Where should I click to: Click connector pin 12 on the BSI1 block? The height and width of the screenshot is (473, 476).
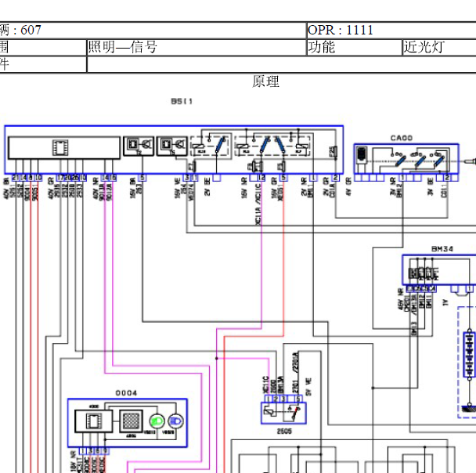point(261,178)
